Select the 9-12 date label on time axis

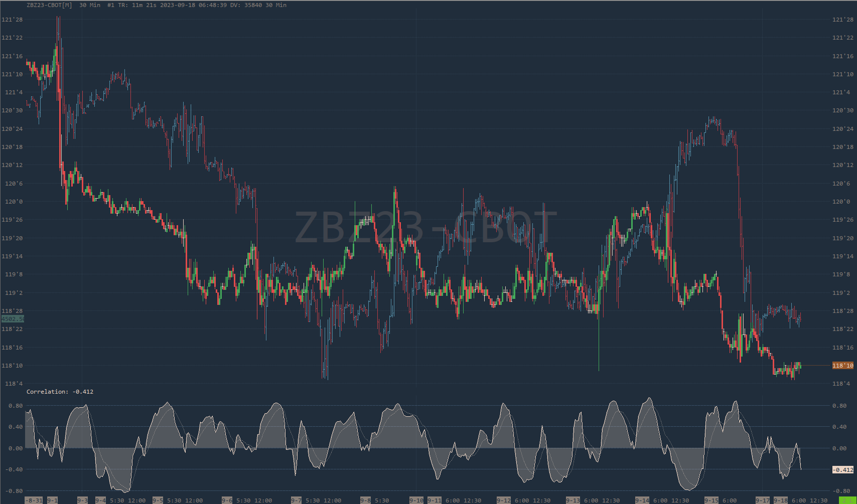pos(504,500)
